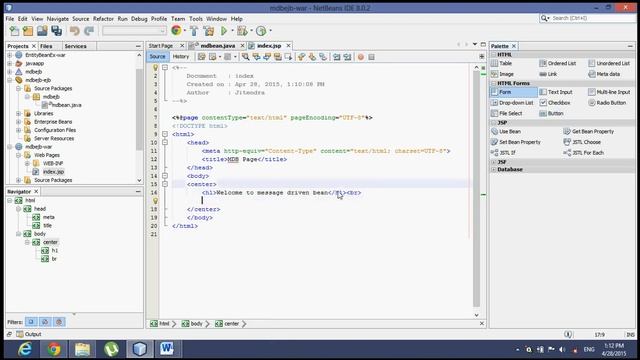Click the Redo toolbar icon

[89, 31]
